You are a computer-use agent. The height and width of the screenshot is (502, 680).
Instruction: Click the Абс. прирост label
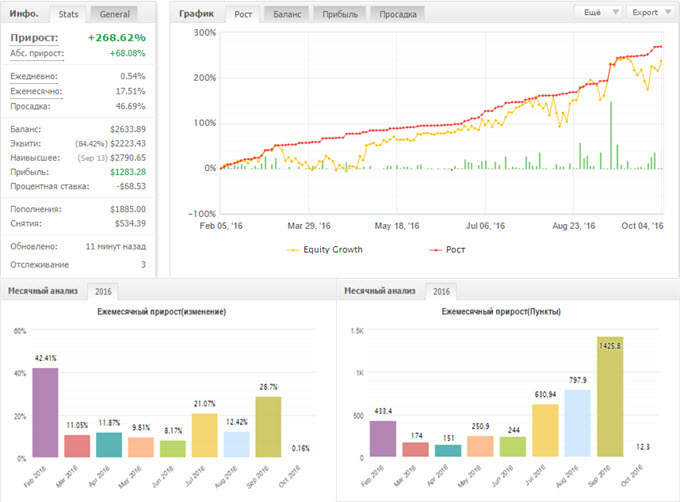(37, 53)
